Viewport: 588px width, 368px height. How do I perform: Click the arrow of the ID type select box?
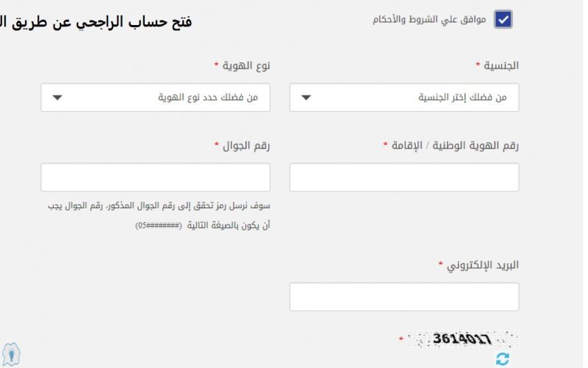pos(57,98)
